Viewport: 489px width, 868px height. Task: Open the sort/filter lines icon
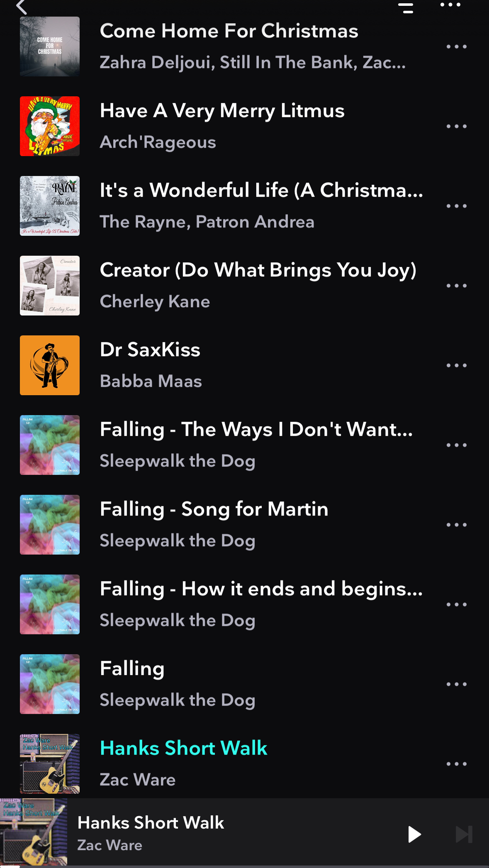(406, 7)
